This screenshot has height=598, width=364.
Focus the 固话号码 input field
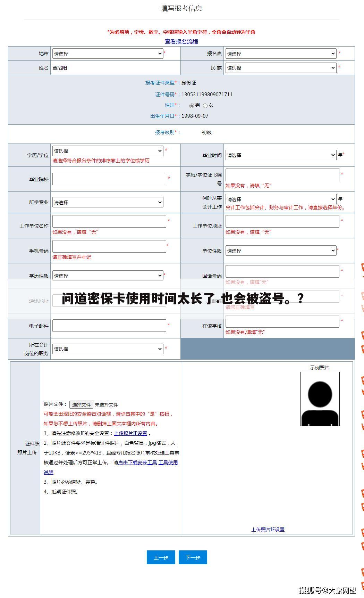tap(282, 271)
